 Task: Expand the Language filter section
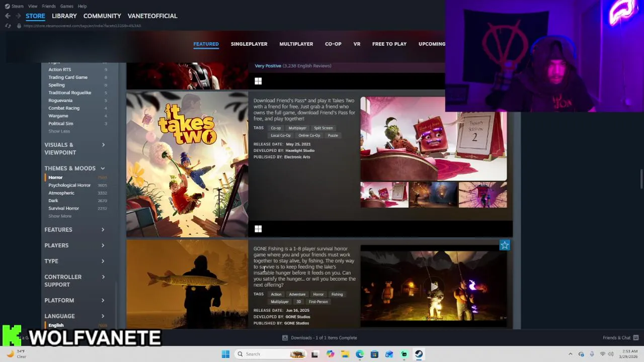tap(75, 316)
